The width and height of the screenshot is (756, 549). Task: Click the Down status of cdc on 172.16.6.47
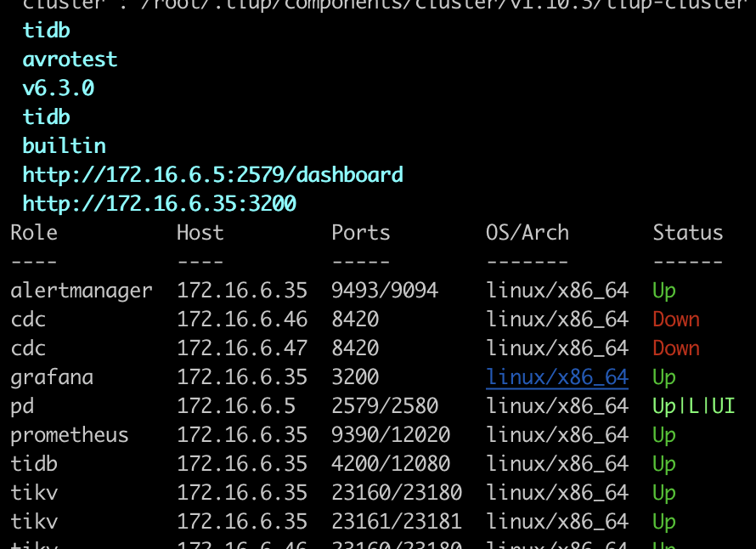click(x=676, y=348)
